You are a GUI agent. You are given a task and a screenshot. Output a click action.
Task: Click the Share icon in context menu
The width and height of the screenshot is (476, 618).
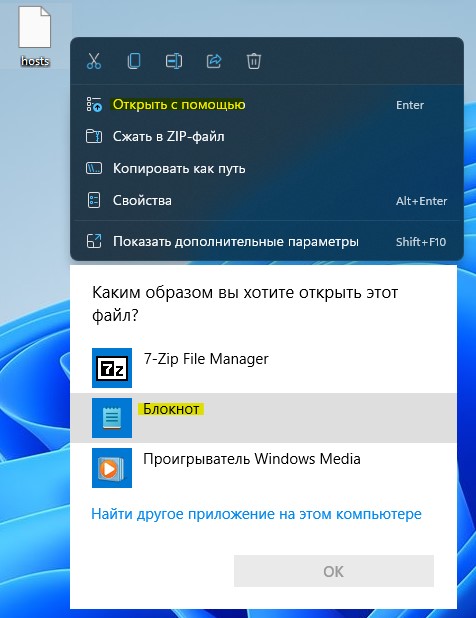click(x=214, y=61)
